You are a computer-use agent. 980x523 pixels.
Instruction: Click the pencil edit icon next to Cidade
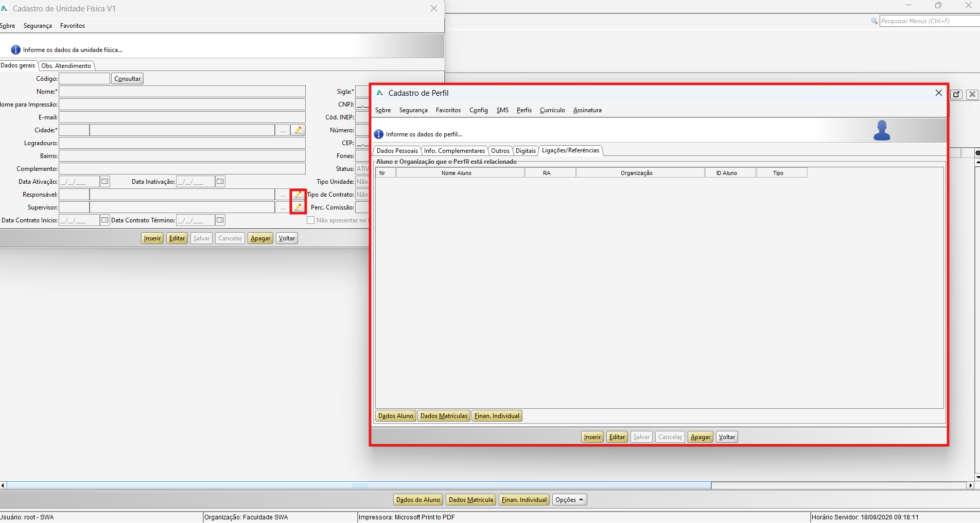298,130
